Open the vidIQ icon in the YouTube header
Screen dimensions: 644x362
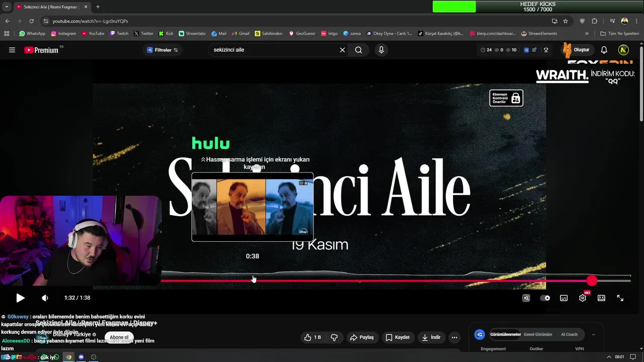click(x=526, y=50)
